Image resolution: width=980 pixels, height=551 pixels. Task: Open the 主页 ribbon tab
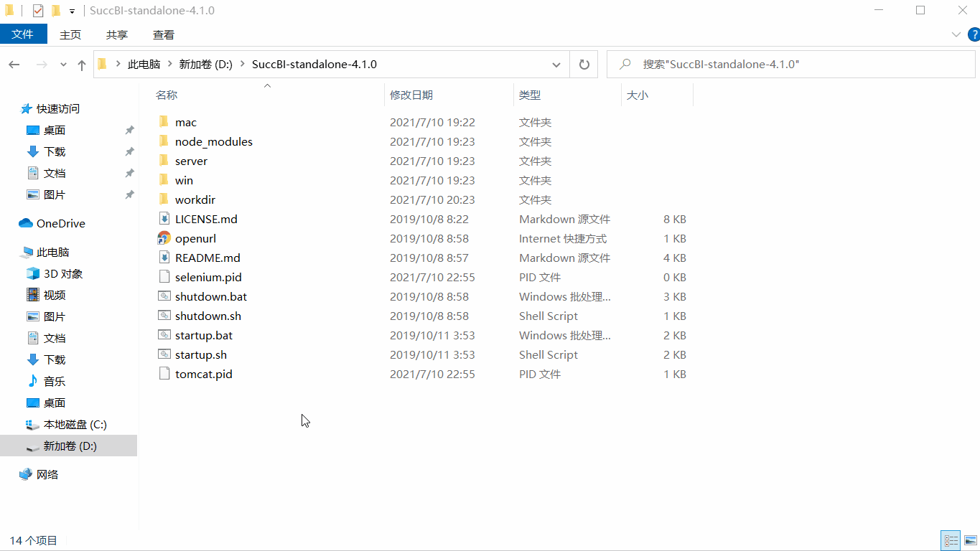tap(70, 34)
